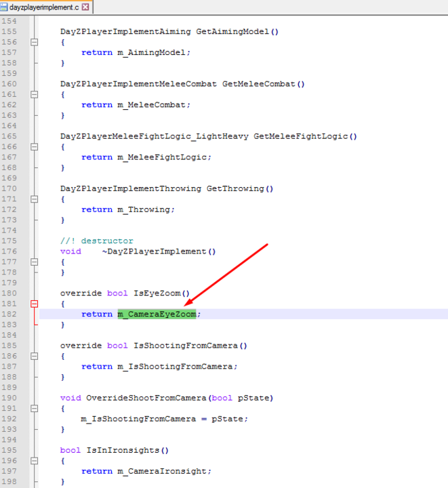Click override keyword on line 180

pos(81,293)
